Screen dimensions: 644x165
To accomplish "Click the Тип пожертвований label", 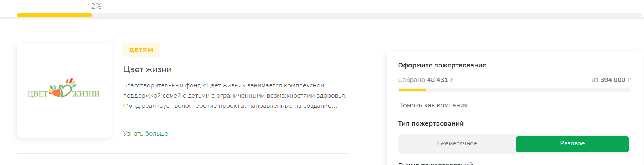I will tap(431, 124).
